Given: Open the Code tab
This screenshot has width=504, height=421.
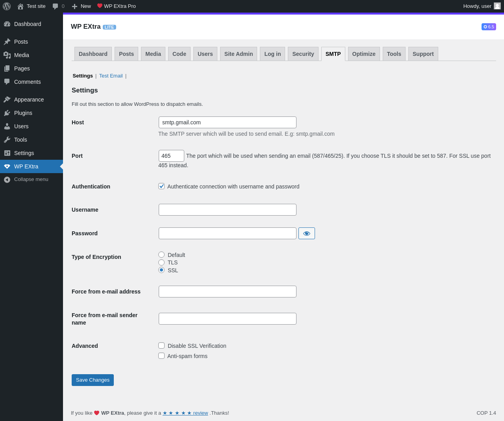Looking at the screenshot, I should (x=179, y=54).
